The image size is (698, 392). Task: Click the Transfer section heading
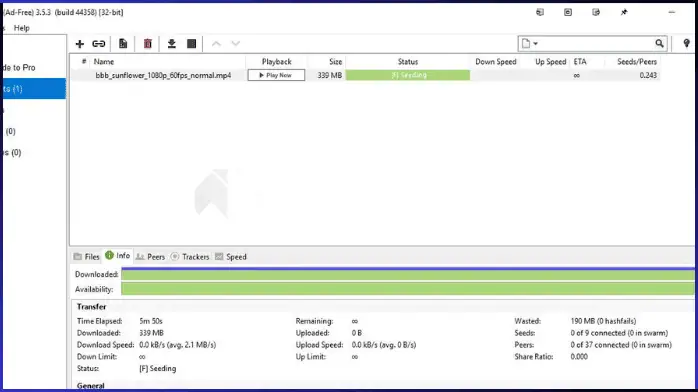click(x=91, y=307)
